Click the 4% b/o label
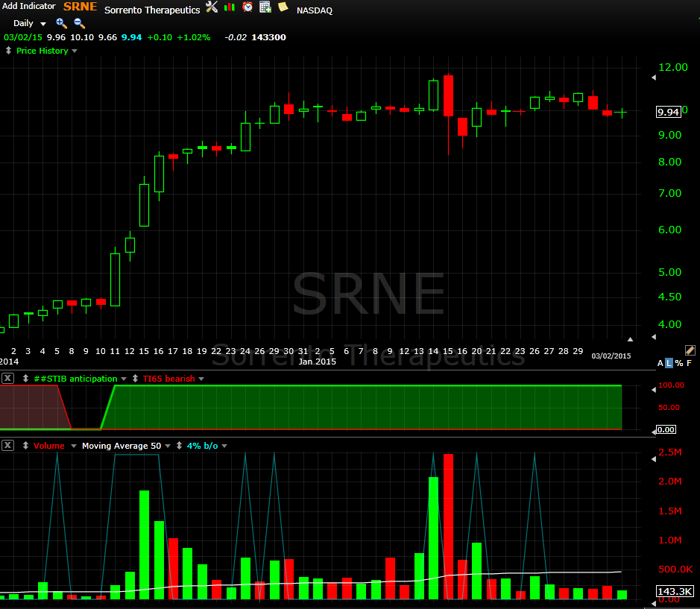The height and width of the screenshot is (609, 700). pos(202,446)
